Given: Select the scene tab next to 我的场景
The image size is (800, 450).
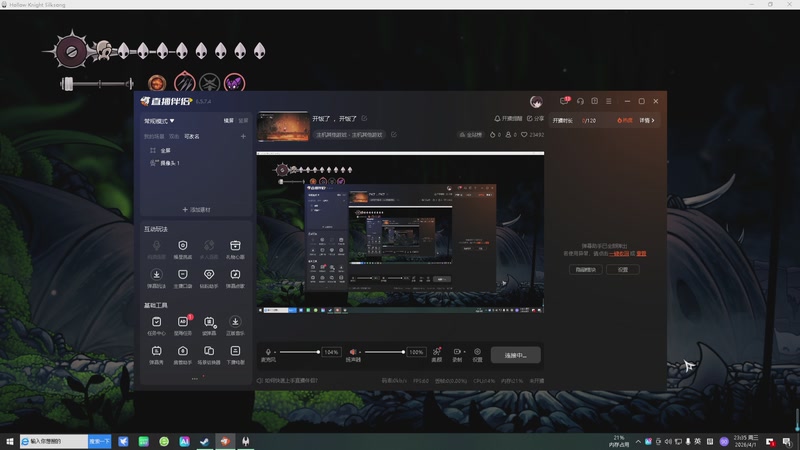Looking at the screenshot, I should (x=174, y=137).
